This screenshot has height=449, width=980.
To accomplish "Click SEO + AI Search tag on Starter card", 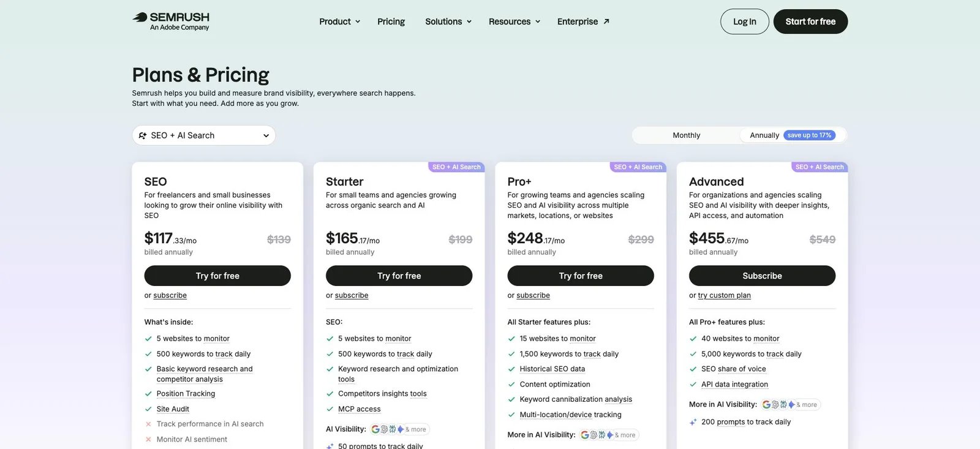I will click(456, 167).
